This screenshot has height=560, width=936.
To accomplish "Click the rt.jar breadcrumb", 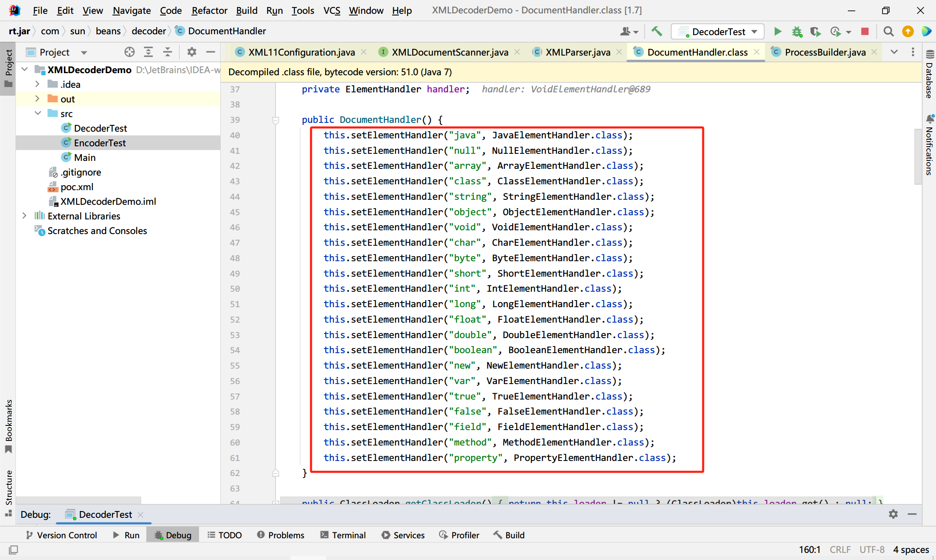I will click(x=19, y=31).
